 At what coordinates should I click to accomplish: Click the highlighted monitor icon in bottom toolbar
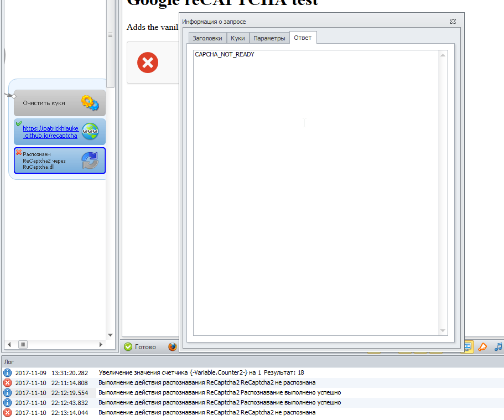tap(468, 347)
